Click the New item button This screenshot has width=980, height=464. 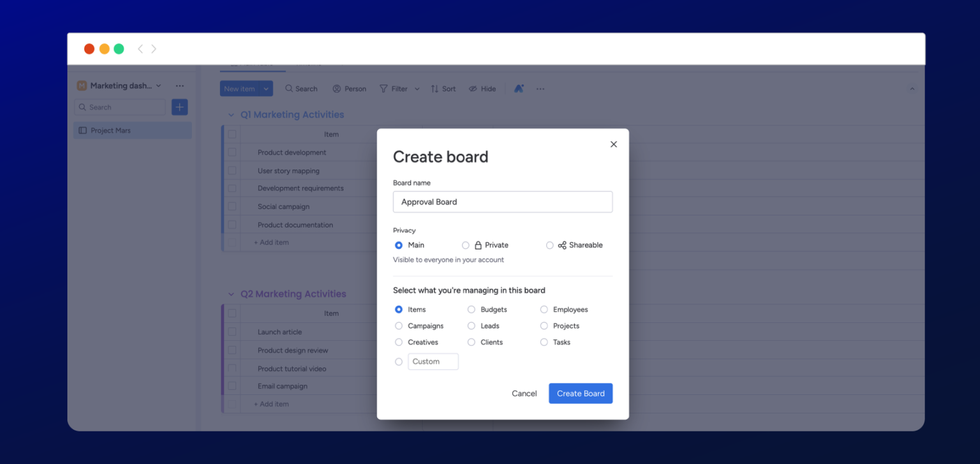240,89
